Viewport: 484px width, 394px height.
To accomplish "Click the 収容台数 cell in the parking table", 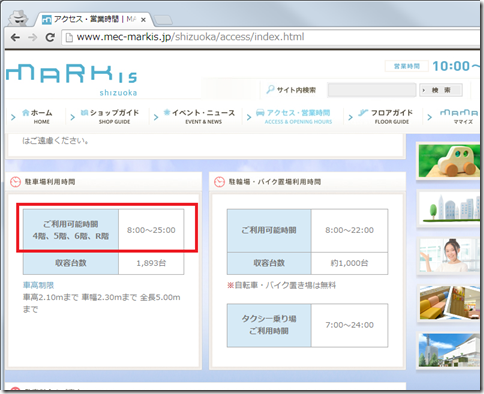I will [71, 263].
